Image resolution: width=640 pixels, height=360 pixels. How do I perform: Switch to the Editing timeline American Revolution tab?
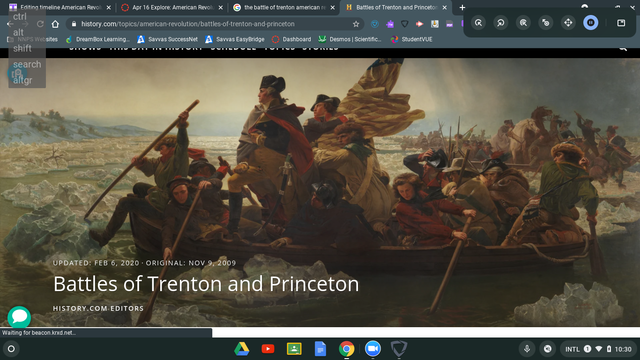coord(60,7)
